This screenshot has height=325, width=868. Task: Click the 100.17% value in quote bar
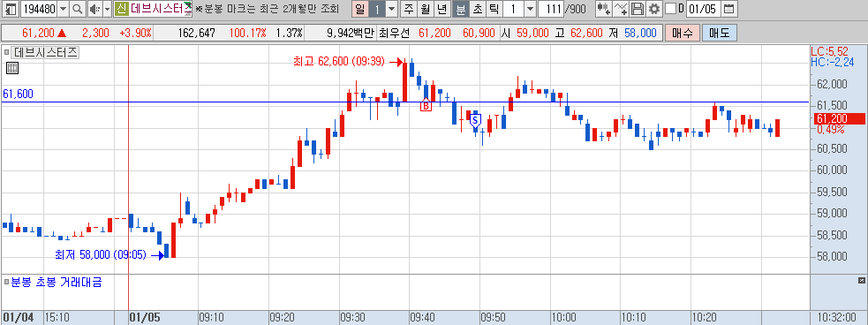pyautogui.click(x=247, y=33)
